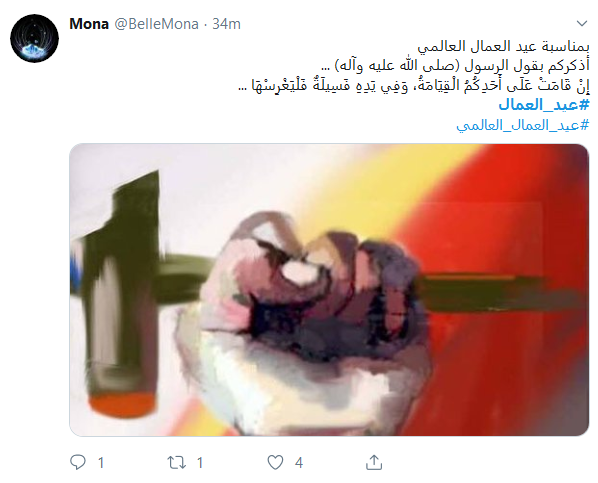This screenshot has width=598, height=483.
Task: Follow the bold #عيد_العمال hashtag
Action: click(x=543, y=105)
